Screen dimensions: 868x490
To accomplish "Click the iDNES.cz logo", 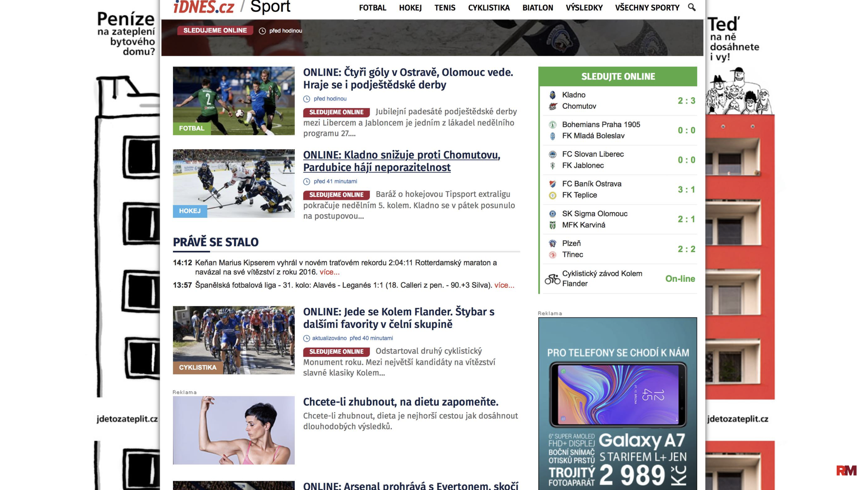I will click(x=204, y=7).
